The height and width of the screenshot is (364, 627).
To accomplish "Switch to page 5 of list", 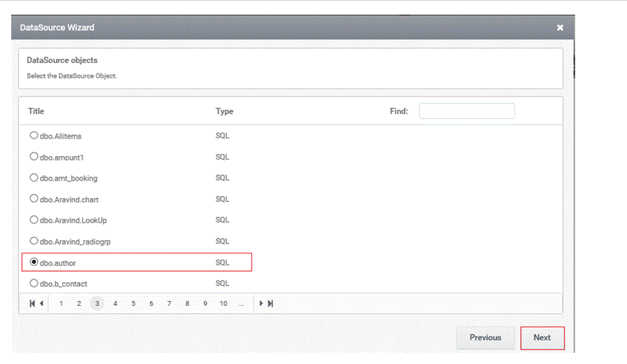I will point(133,304).
